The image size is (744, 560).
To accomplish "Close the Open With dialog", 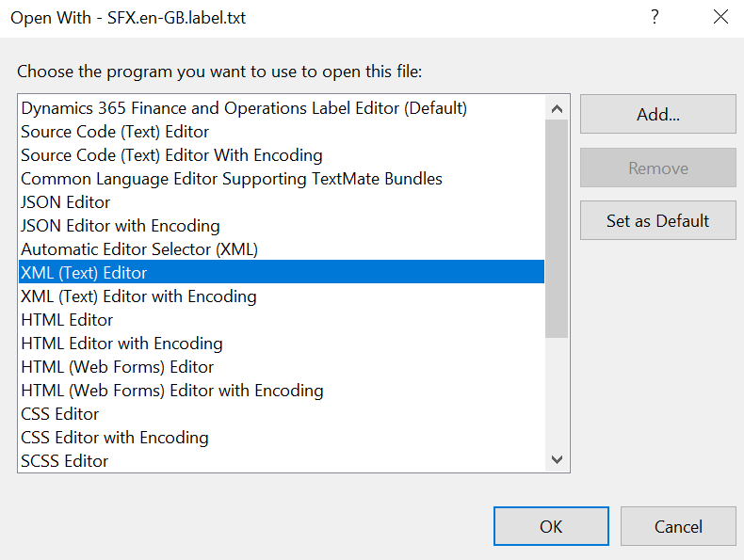I will click(x=720, y=17).
